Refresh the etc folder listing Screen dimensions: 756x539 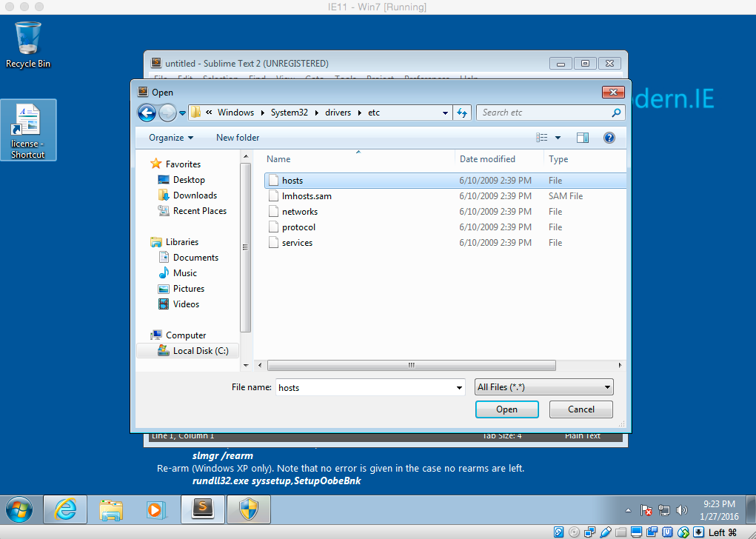coord(462,113)
